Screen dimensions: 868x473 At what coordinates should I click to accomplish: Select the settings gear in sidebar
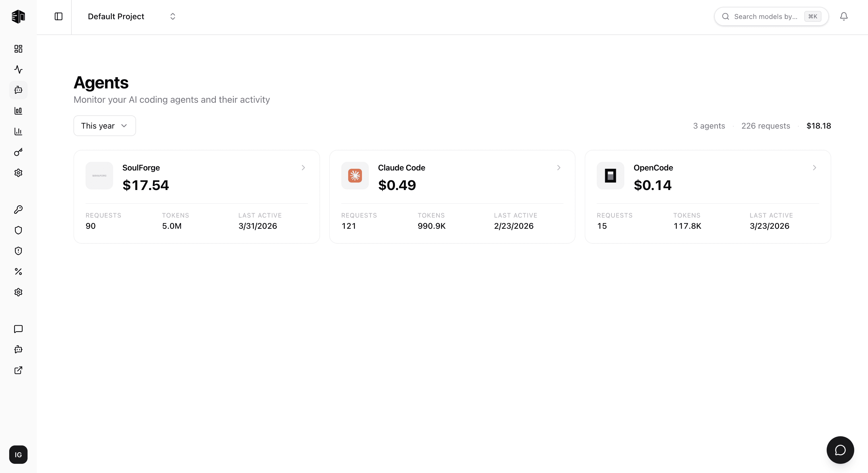(18, 292)
